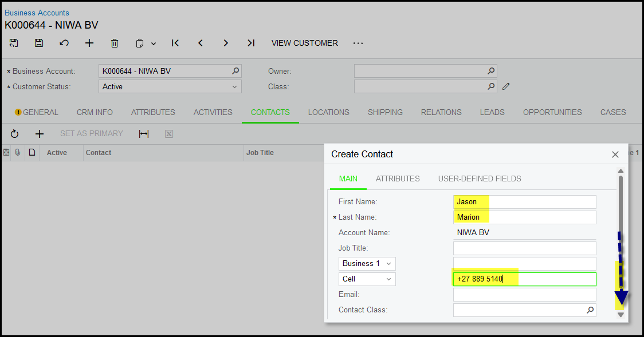The image size is (644, 337).
Task: Switch to the Locations tab
Action: pos(328,112)
